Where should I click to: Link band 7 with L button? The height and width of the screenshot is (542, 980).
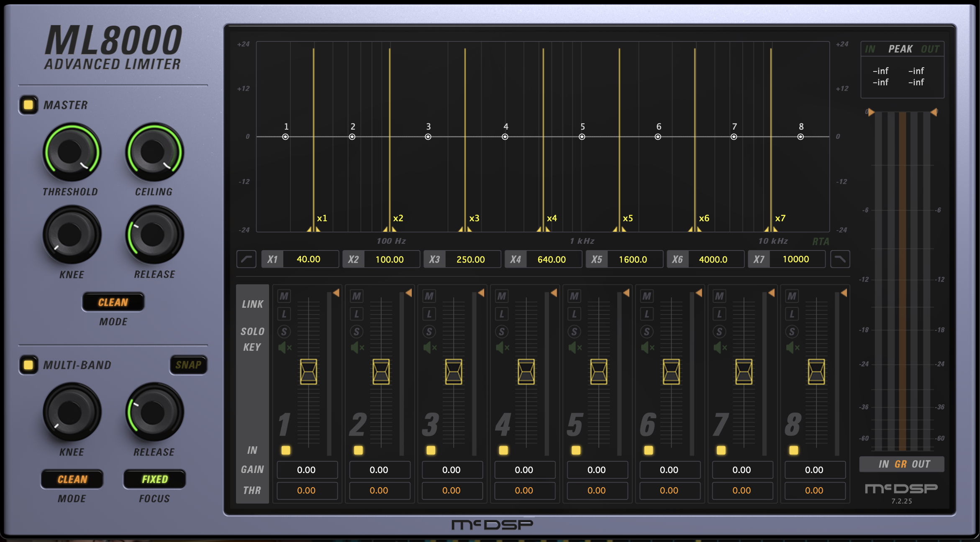(720, 314)
